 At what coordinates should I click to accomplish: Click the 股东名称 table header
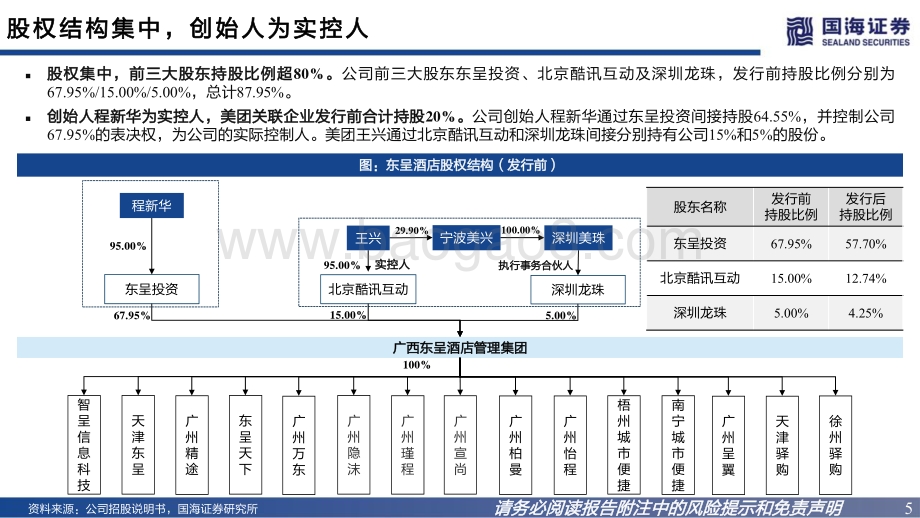[700, 206]
